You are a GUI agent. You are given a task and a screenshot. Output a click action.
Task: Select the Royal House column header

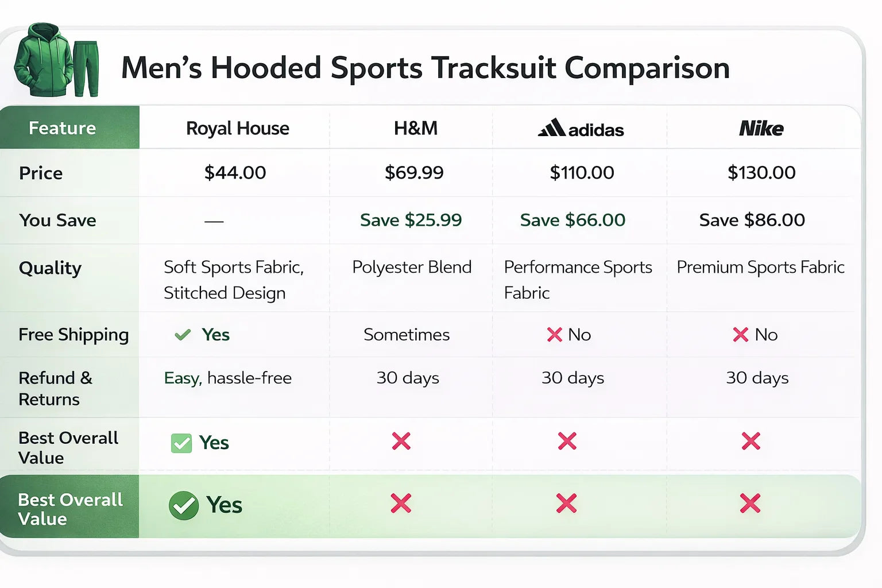click(237, 128)
